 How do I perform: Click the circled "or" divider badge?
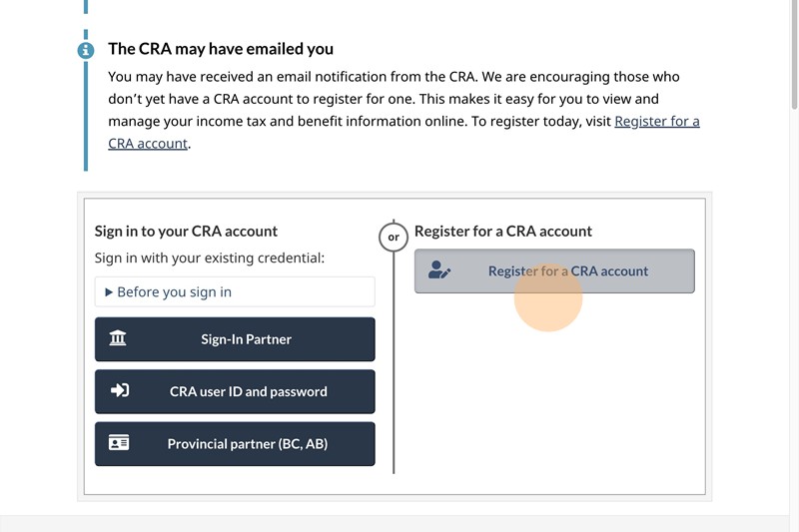(394, 238)
